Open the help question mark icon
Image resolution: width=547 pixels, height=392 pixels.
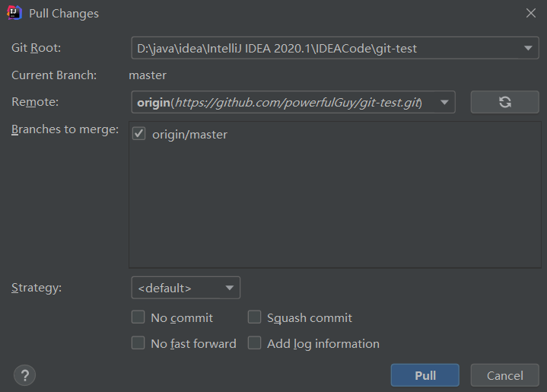pos(25,374)
